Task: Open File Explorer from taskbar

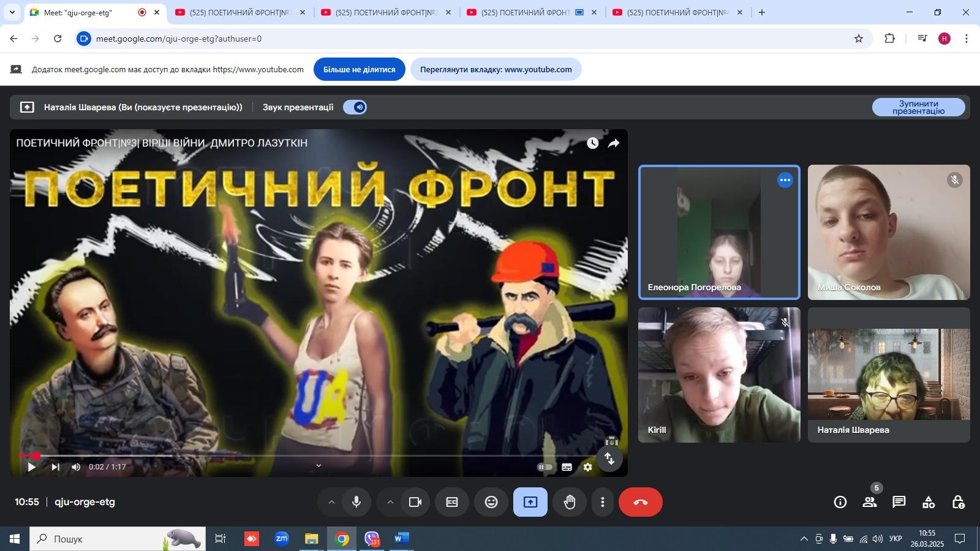Action: tap(312, 539)
